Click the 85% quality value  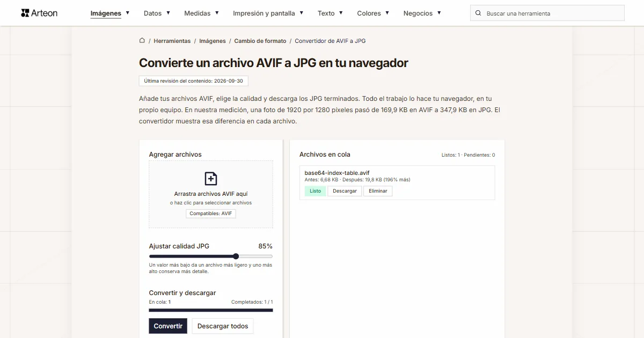(265, 246)
